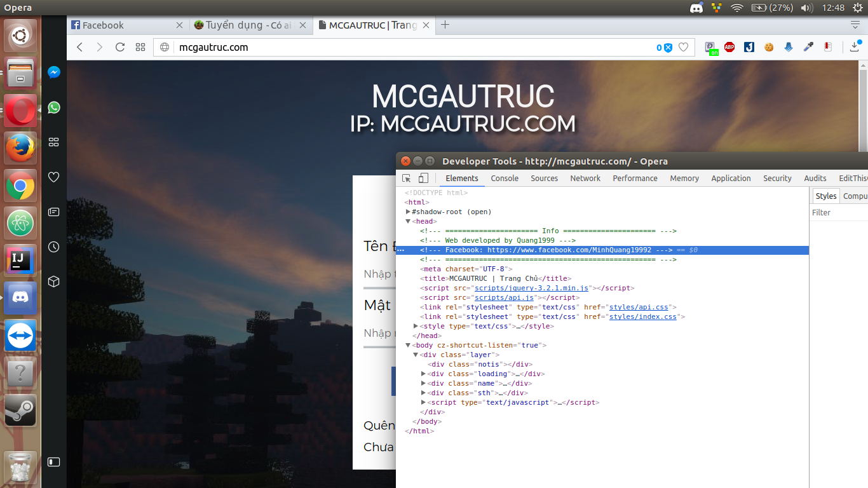Open the browser downloads icon

click(x=855, y=47)
